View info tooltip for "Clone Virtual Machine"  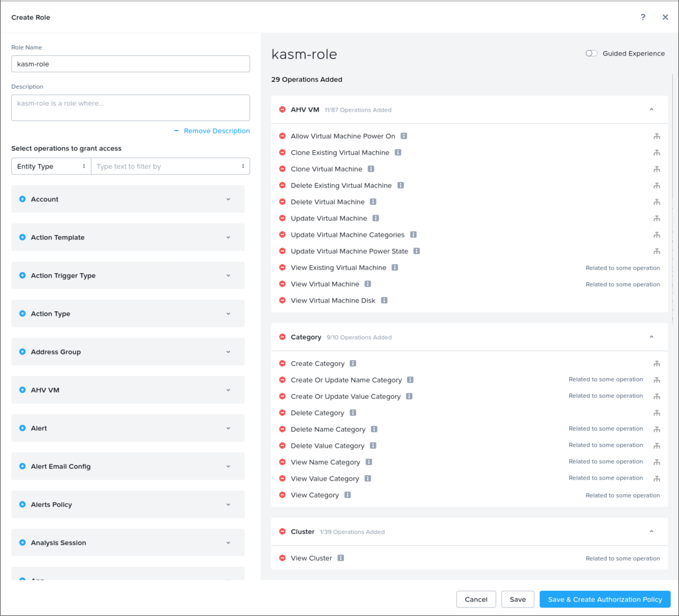click(371, 169)
